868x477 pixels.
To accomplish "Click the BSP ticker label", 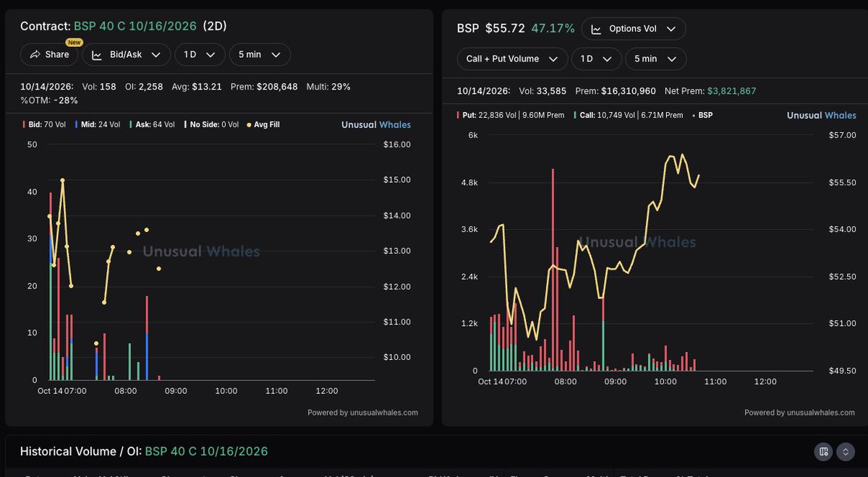I will pos(467,29).
